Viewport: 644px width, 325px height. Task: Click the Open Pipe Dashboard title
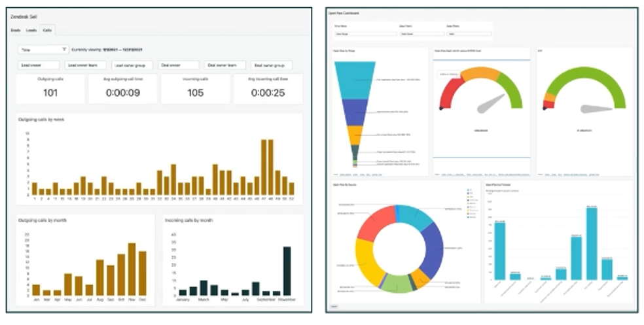pyautogui.click(x=344, y=13)
